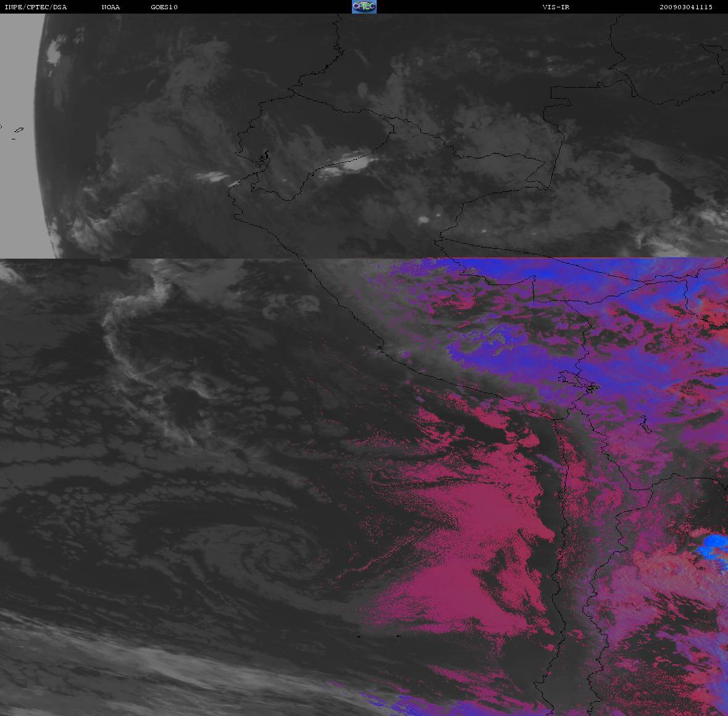The image size is (728, 716).
Task: Click the small outlined islands at far left
Action: pyautogui.click(x=17, y=131)
